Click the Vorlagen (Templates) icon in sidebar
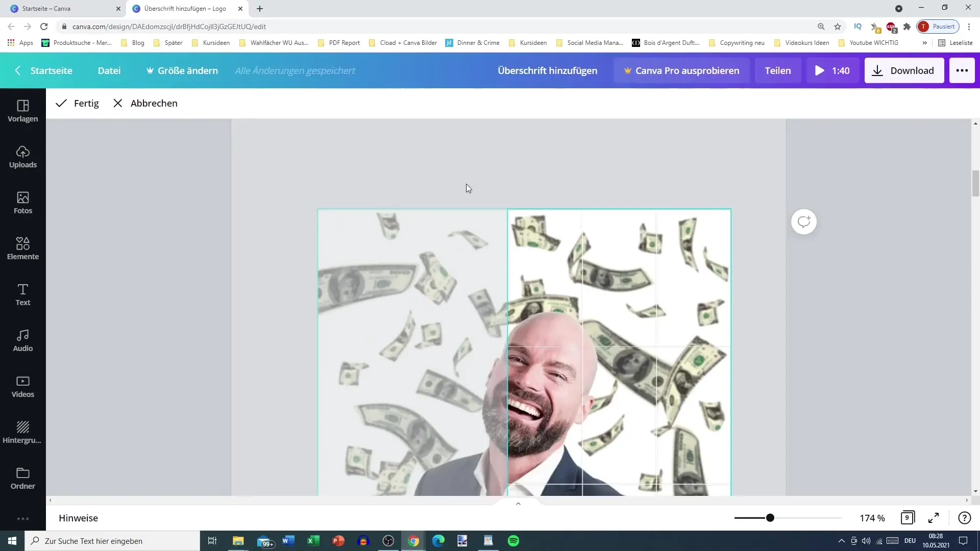The height and width of the screenshot is (551, 980). (x=22, y=110)
